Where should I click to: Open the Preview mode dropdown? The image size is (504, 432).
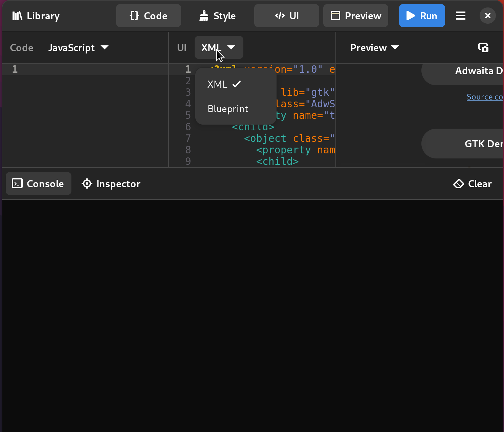[375, 47]
